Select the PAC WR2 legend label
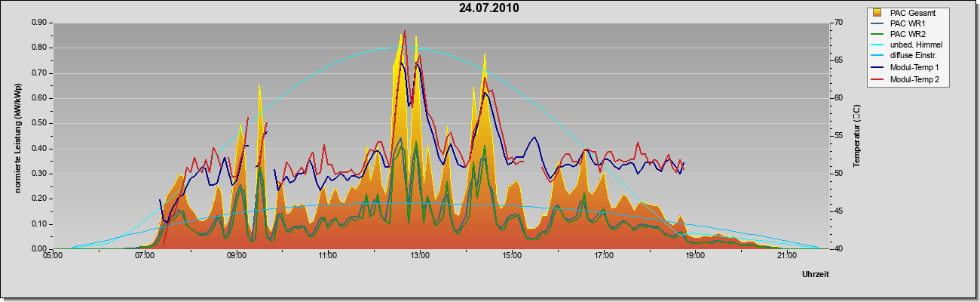980x302 pixels. pyautogui.click(x=908, y=35)
